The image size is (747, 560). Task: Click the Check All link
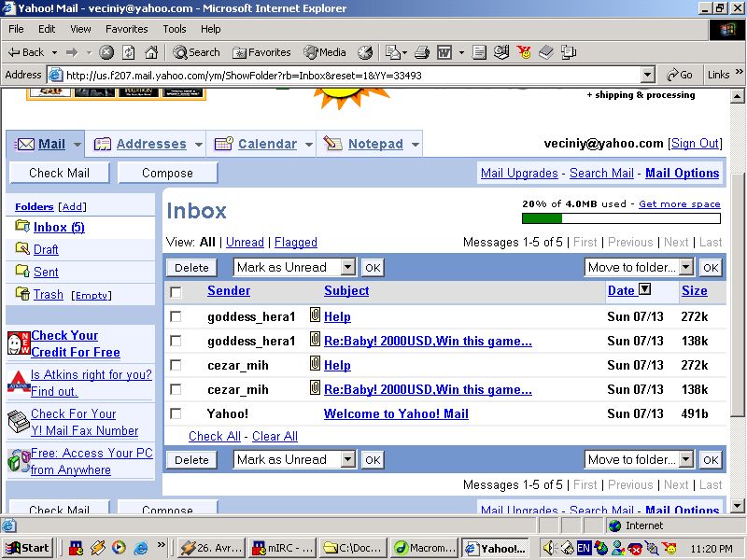[215, 436]
